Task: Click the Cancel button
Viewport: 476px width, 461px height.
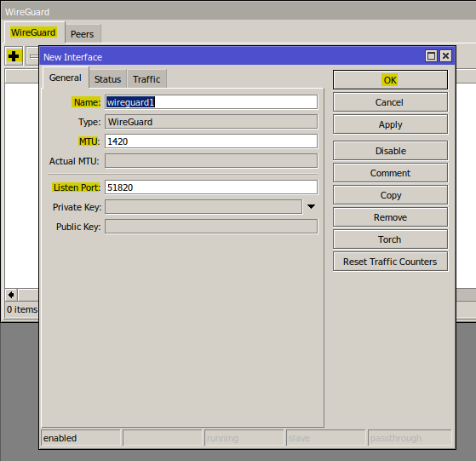Action: pyautogui.click(x=390, y=102)
